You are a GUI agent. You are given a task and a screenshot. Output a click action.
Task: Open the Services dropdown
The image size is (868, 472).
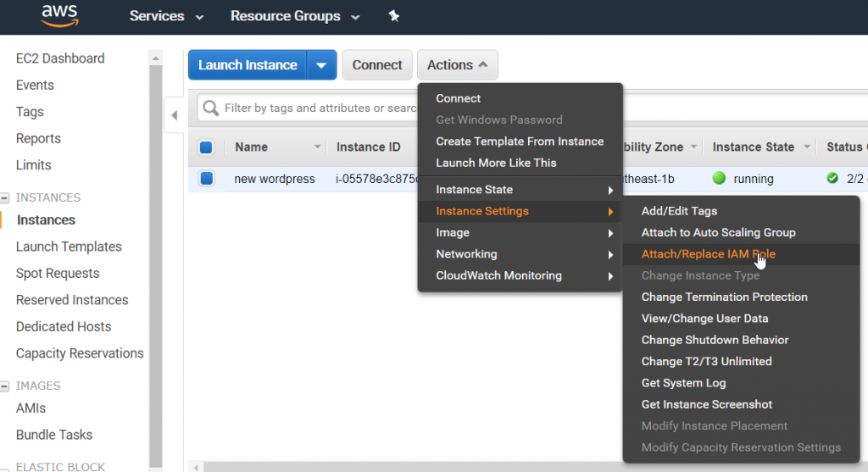click(167, 16)
